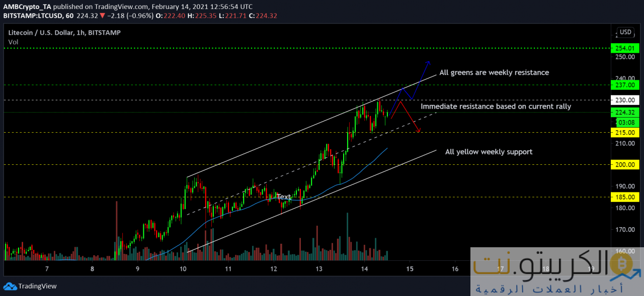Click the red down-triangle price change indicator
Image resolution: width=644 pixels, height=296 pixels.
(102, 16)
